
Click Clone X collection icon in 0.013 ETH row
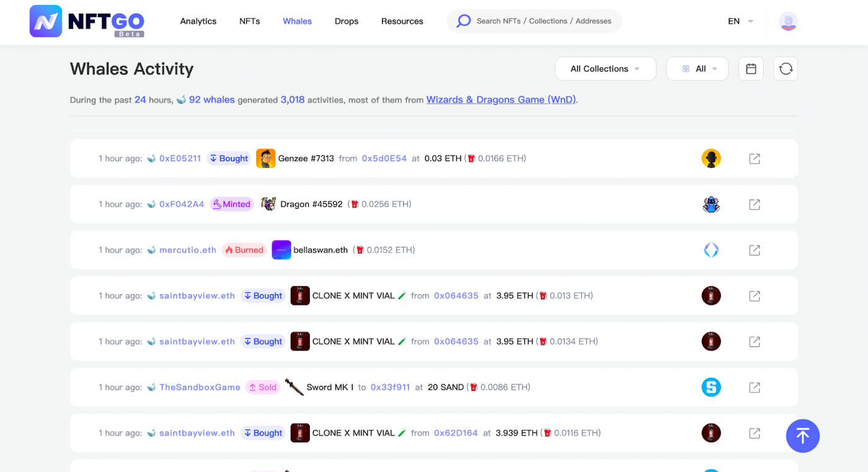pos(711,296)
